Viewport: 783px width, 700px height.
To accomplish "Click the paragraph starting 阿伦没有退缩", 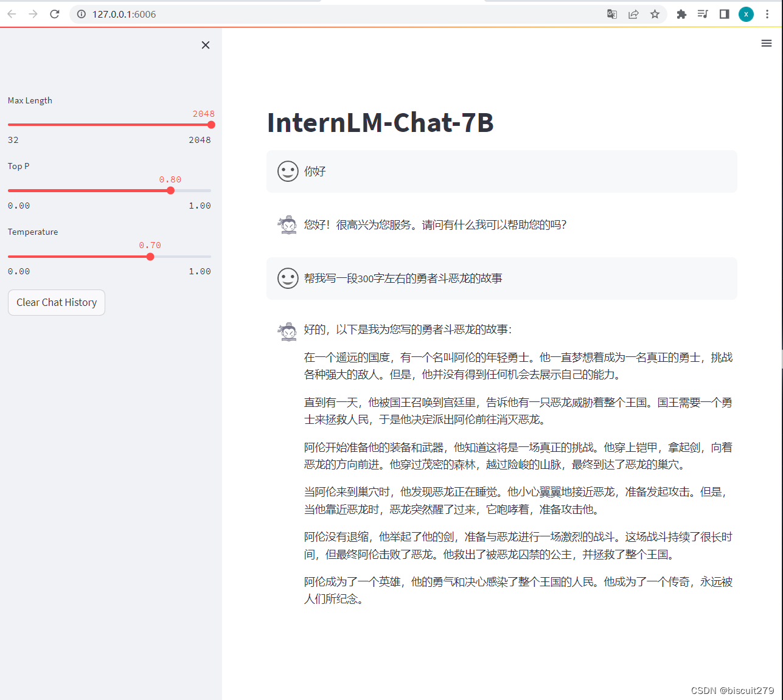I will pos(518,546).
